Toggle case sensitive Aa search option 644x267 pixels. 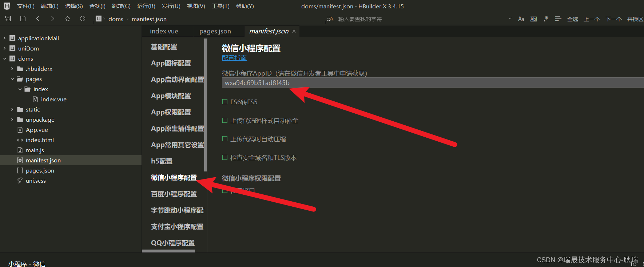click(521, 19)
